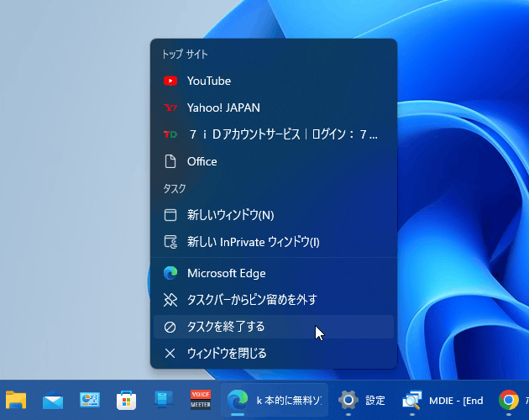Switch to the Edge window on taskbar
Image resolution: width=529 pixels, height=420 pixels.
[x=275, y=401]
